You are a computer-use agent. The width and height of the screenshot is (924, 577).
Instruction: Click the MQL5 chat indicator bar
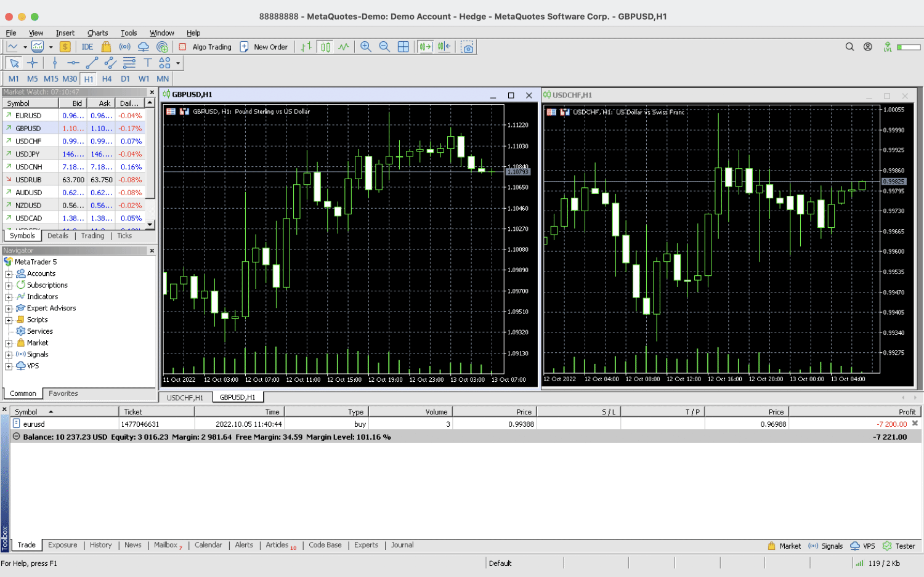[x=909, y=47]
